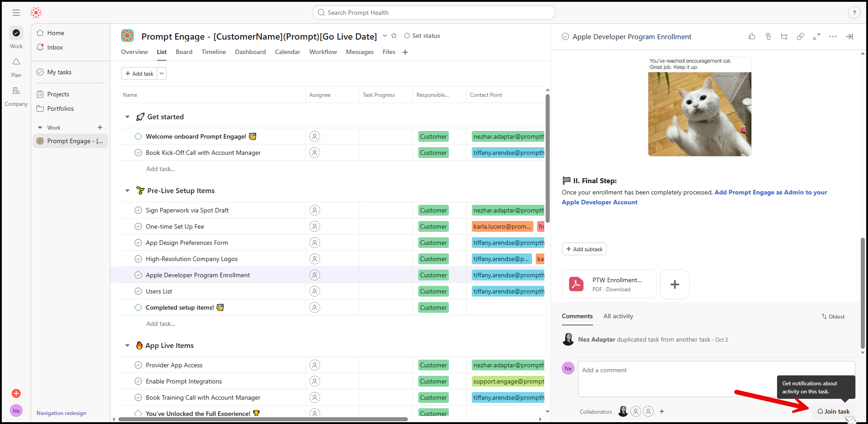Screen dimensions: 868x424
Task: Open Add task dropdown arrow
Action: (162, 73)
